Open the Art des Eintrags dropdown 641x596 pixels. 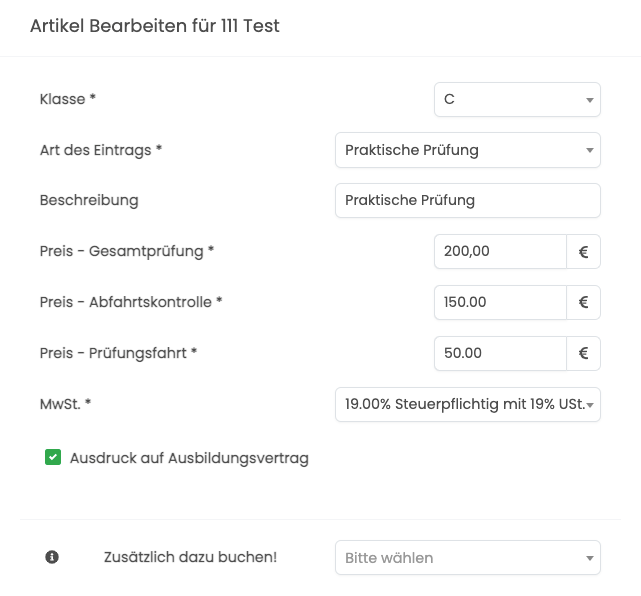pyautogui.click(x=468, y=150)
